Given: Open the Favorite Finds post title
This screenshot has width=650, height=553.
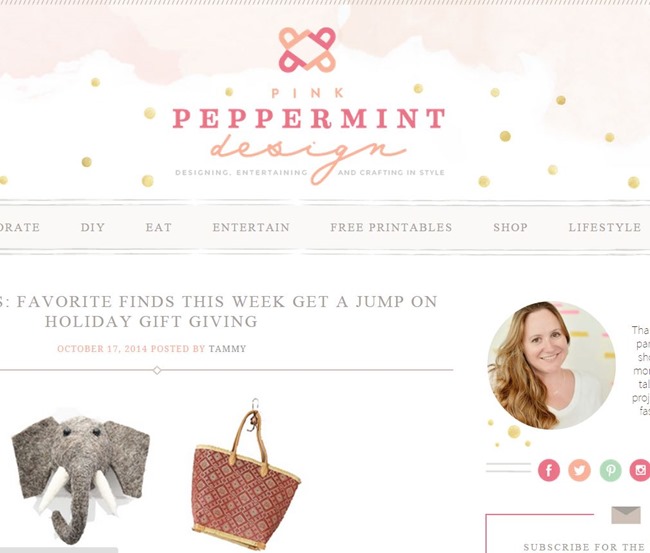Looking at the screenshot, I should (218, 311).
